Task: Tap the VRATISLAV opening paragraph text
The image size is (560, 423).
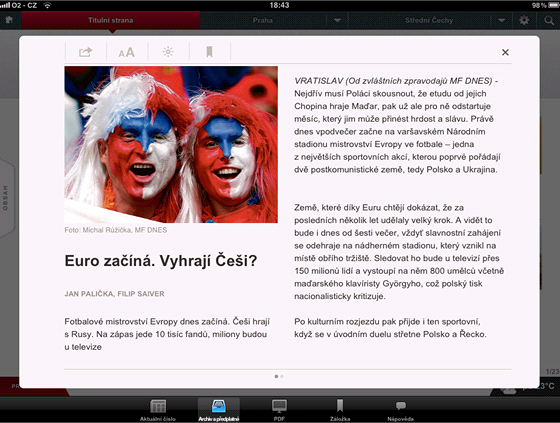Action: point(397,125)
